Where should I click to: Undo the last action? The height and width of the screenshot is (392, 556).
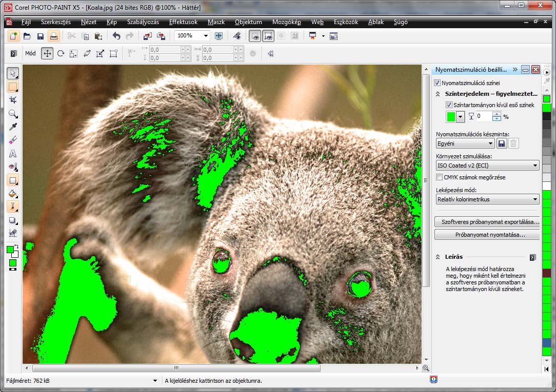[x=116, y=36]
